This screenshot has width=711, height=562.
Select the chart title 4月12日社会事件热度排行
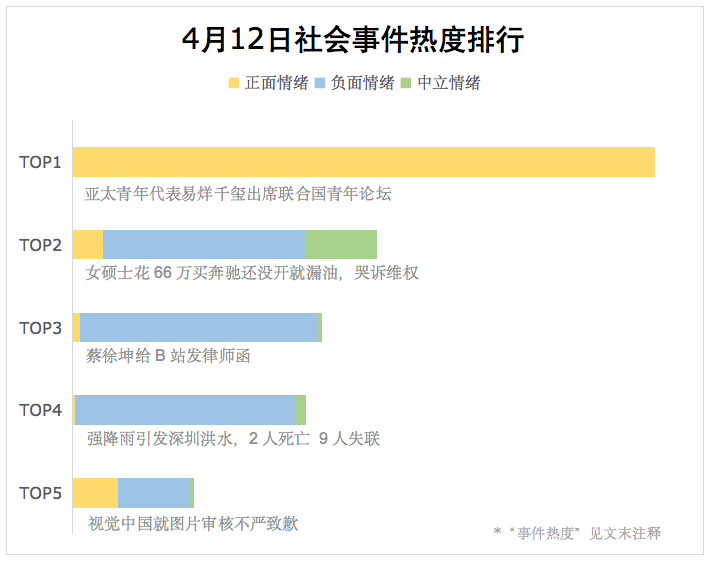tap(353, 39)
